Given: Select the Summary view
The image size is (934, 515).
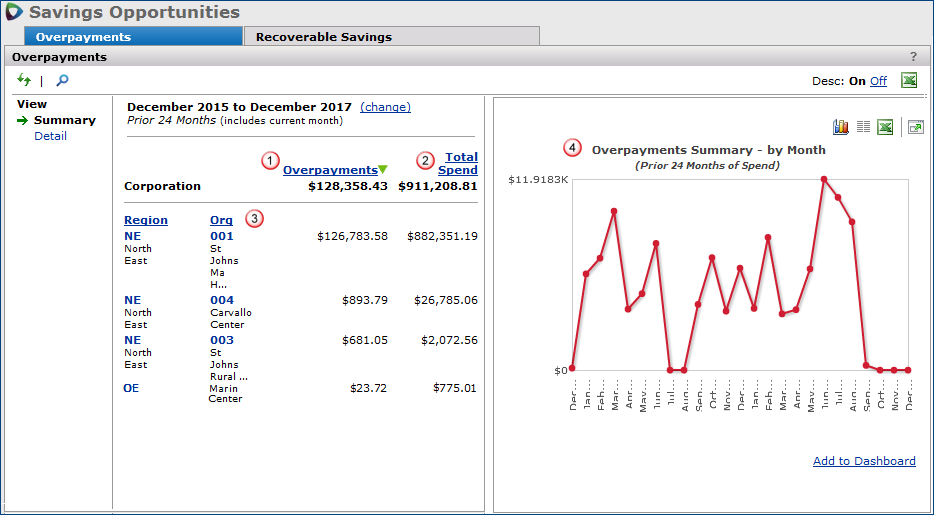Looking at the screenshot, I should (64, 120).
